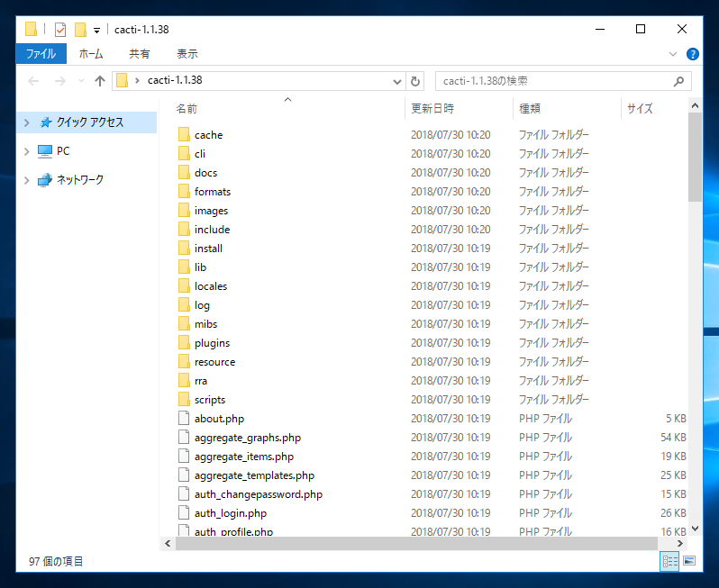
Task: Click the window system folder icon in title bar
Action: 31,30
